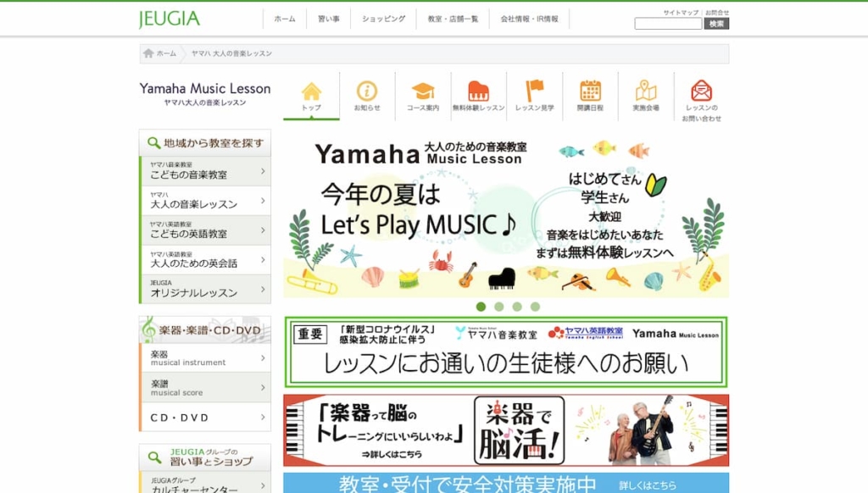Image resolution: width=868 pixels, height=493 pixels.
Task: Select the fourth carousel dot
Action: pyautogui.click(x=535, y=307)
